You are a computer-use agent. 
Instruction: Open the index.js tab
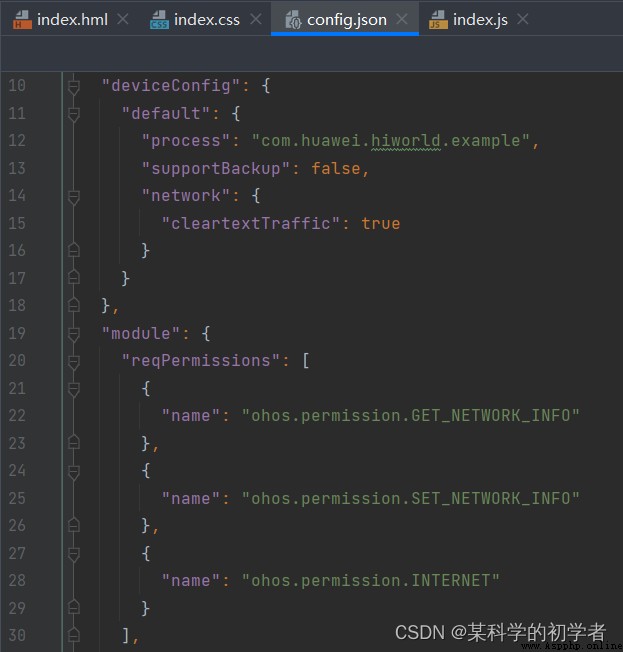pos(480,20)
